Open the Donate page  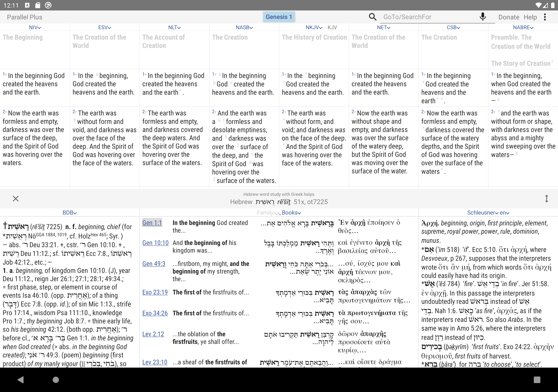coord(509,17)
